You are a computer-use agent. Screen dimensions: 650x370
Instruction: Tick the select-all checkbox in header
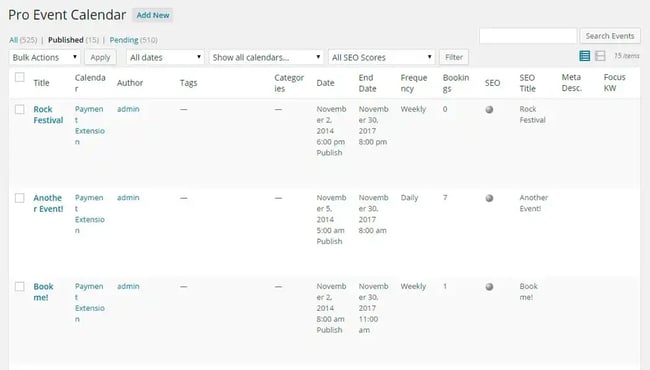pos(19,77)
